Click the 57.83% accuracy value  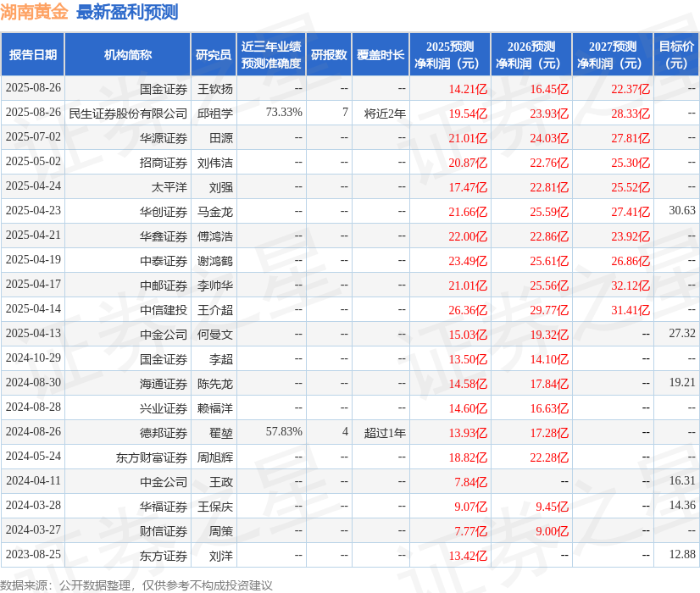(x=284, y=431)
